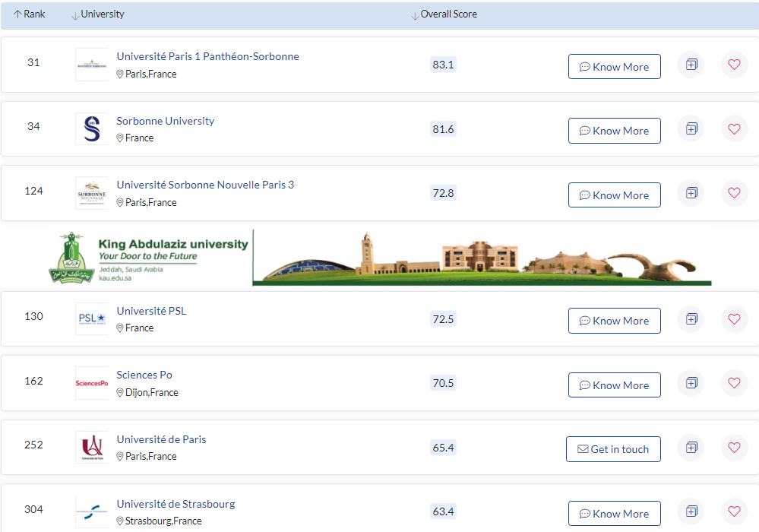Add Université de Paris to compare list

point(691,448)
